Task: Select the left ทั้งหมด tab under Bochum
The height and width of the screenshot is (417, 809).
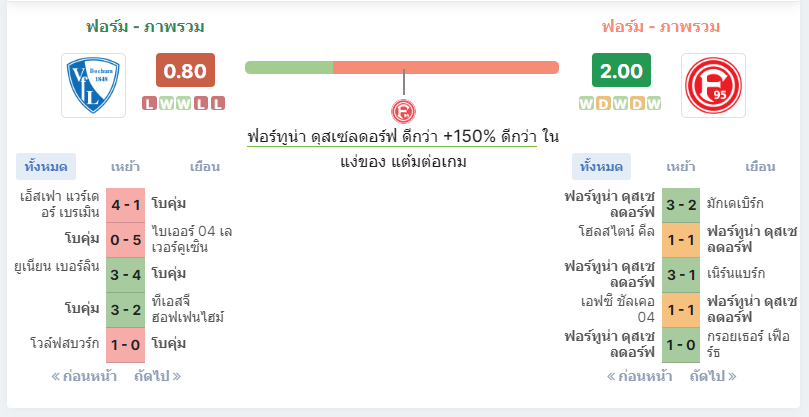Action: pyautogui.click(x=46, y=167)
